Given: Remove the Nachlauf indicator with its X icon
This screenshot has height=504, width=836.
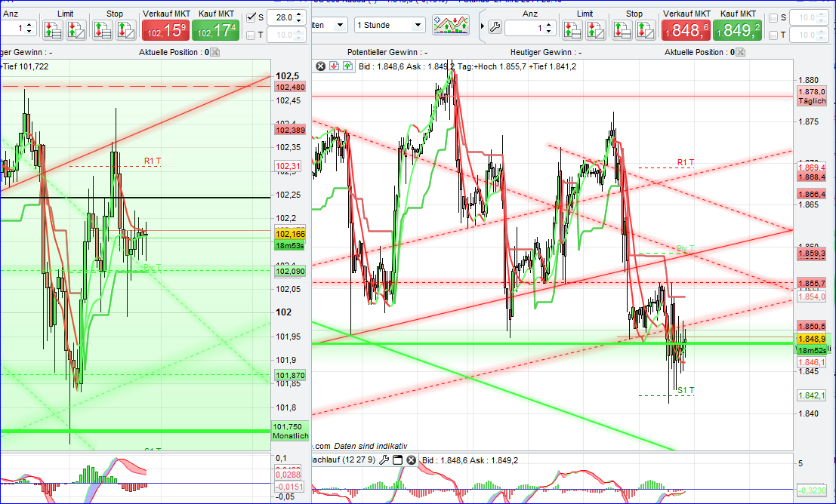Looking at the screenshot, I should coord(410,460).
